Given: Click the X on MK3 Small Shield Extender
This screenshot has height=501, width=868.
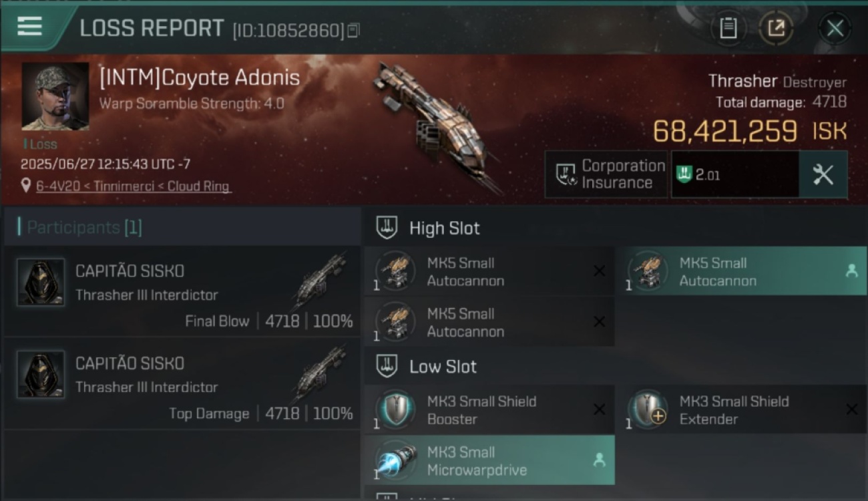Looking at the screenshot, I should (x=852, y=409).
